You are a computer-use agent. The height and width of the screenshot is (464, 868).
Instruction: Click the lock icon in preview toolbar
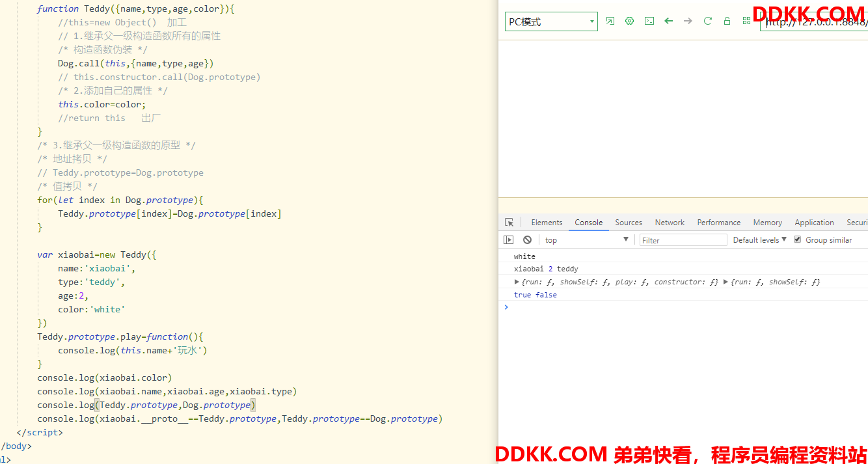coord(727,21)
